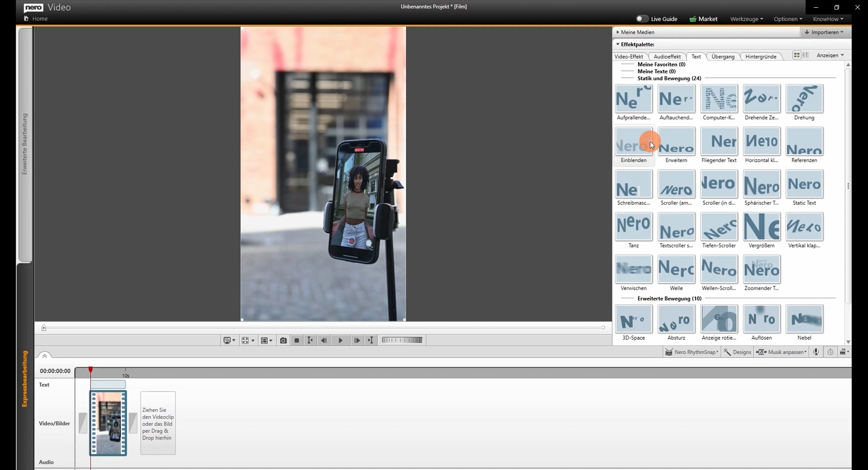This screenshot has width=868, height=470.
Task: Choose the Nebel text effect
Action: point(804,319)
